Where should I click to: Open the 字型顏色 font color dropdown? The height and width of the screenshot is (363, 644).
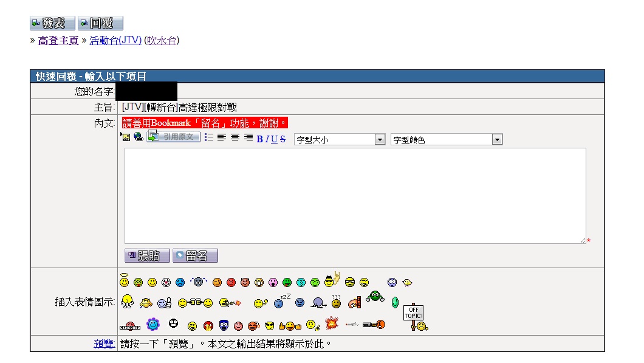447,140
